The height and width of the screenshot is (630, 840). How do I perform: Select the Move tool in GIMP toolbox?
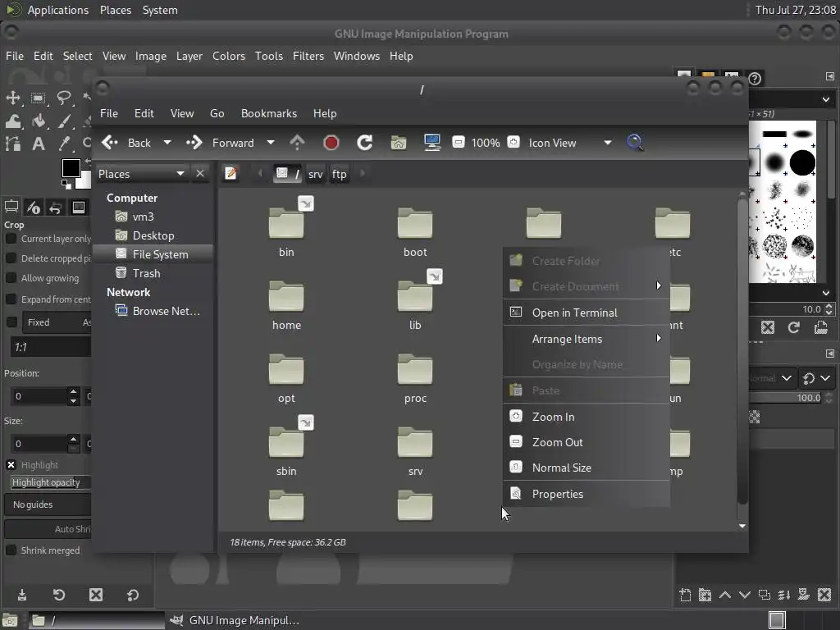pos(13,98)
